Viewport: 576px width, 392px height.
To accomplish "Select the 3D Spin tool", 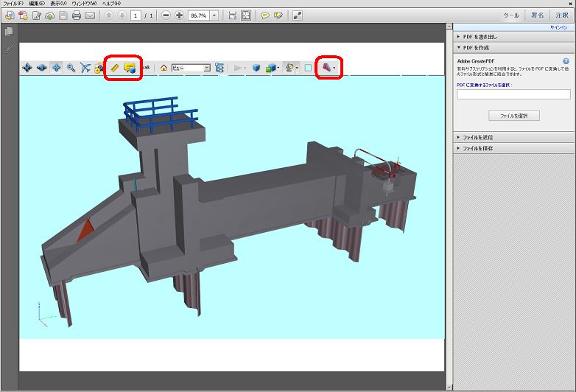I will pyautogui.click(x=41, y=68).
